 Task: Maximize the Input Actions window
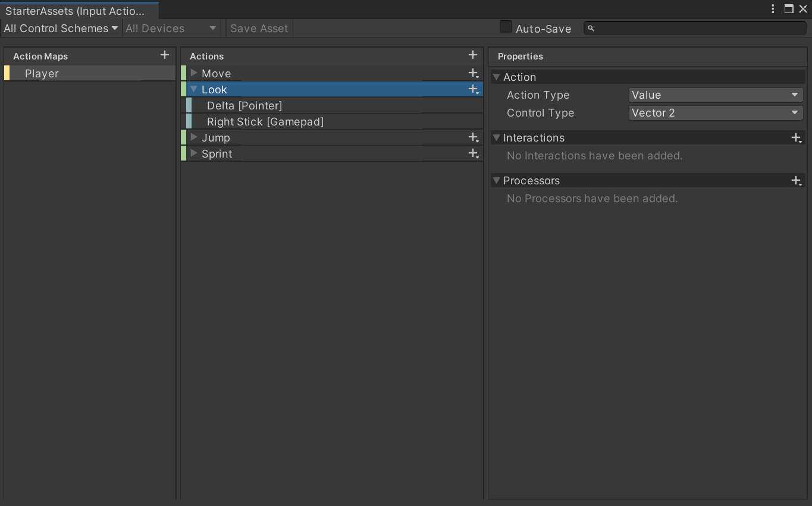(789, 9)
